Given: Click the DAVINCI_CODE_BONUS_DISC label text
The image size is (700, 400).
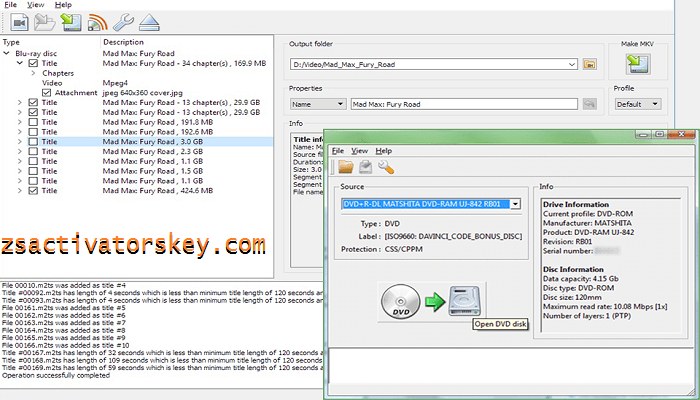Looking at the screenshot, I should point(453,237).
